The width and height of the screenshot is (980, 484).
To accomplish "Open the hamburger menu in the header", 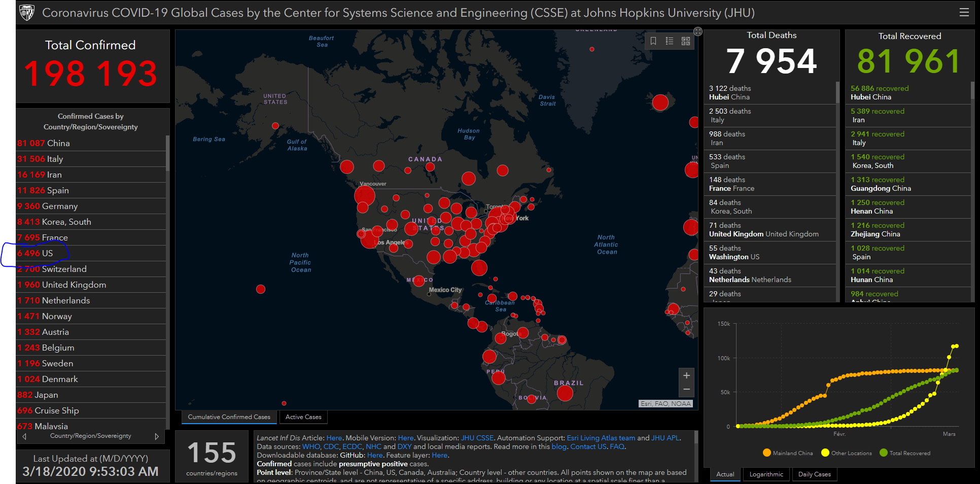I will 964,12.
